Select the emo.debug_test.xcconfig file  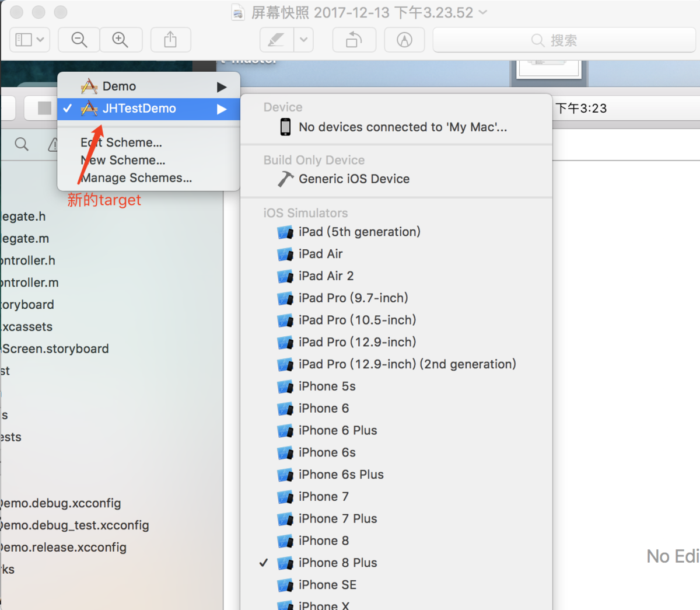coord(75,525)
